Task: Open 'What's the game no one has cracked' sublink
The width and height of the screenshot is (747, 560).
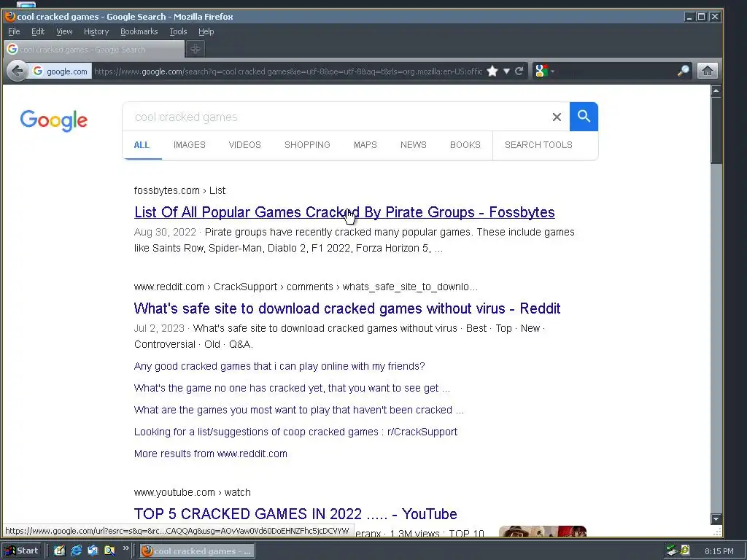Action: click(x=292, y=388)
